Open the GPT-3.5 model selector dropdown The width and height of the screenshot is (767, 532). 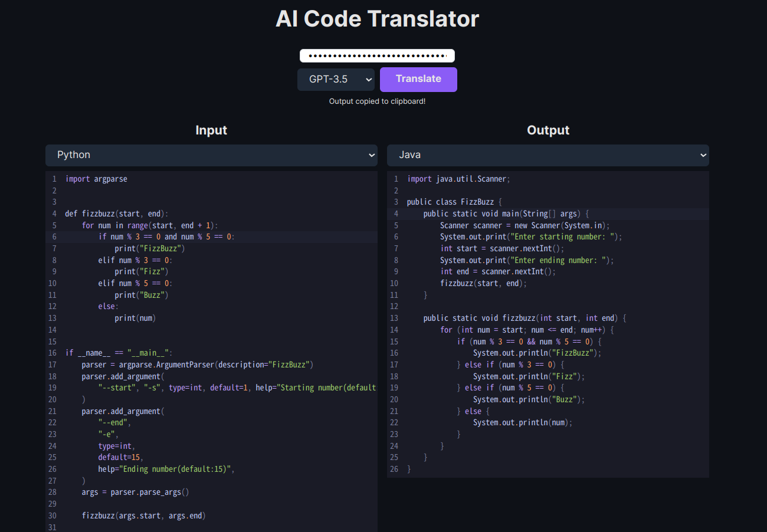pos(336,79)
